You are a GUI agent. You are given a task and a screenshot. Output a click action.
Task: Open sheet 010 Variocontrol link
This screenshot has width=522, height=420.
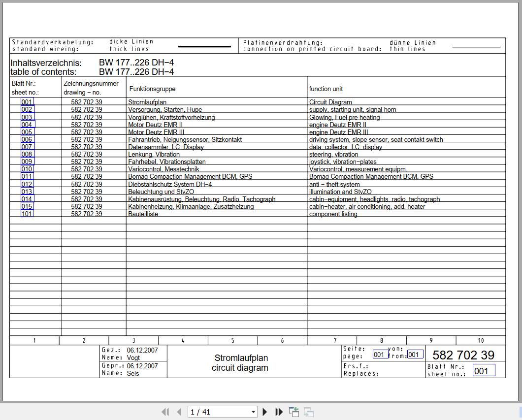click(x=27, y=169)
